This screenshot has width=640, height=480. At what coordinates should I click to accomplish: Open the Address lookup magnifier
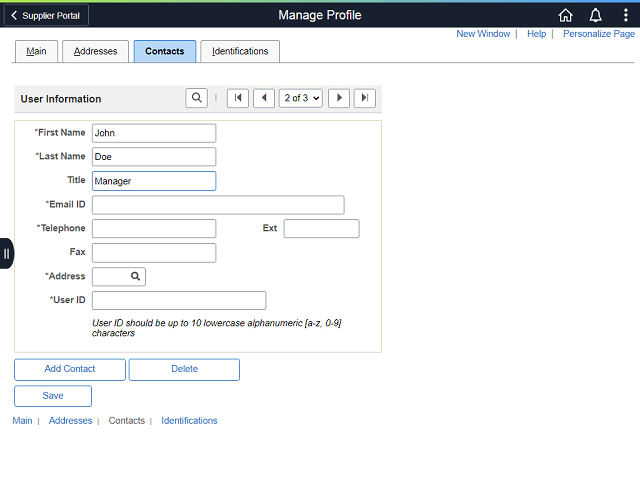point(136,277)
